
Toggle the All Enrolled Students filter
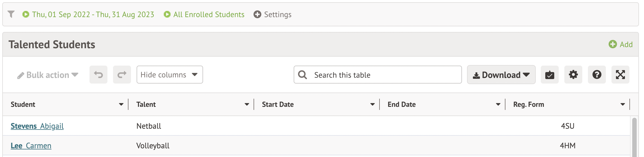209,15
